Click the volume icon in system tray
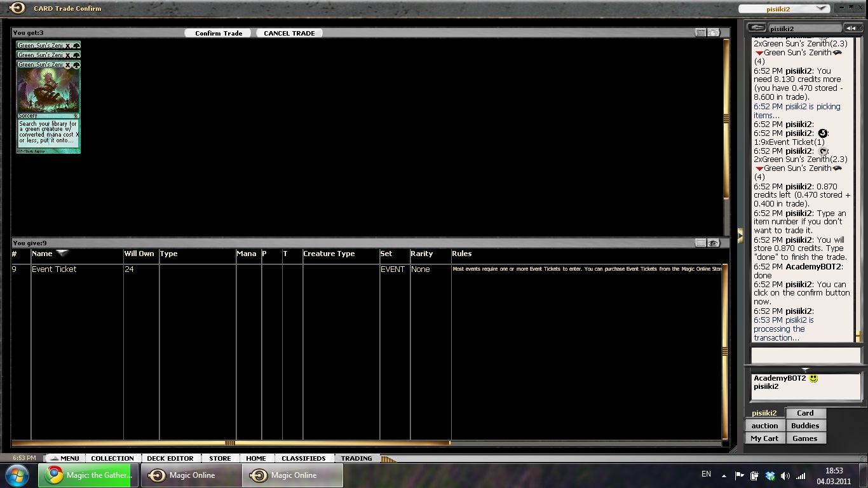Screen dimensions: 868x488 click(785, 475)
